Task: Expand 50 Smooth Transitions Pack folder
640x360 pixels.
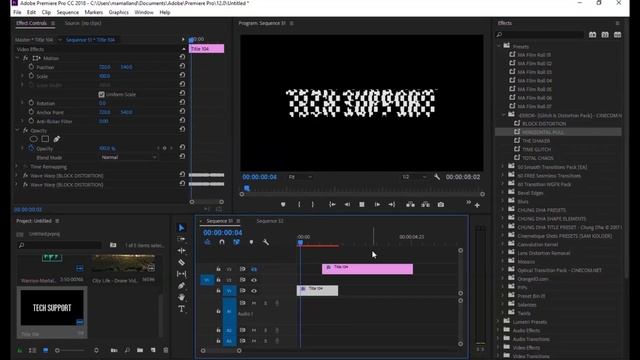Action: click(x=503, y=167)
